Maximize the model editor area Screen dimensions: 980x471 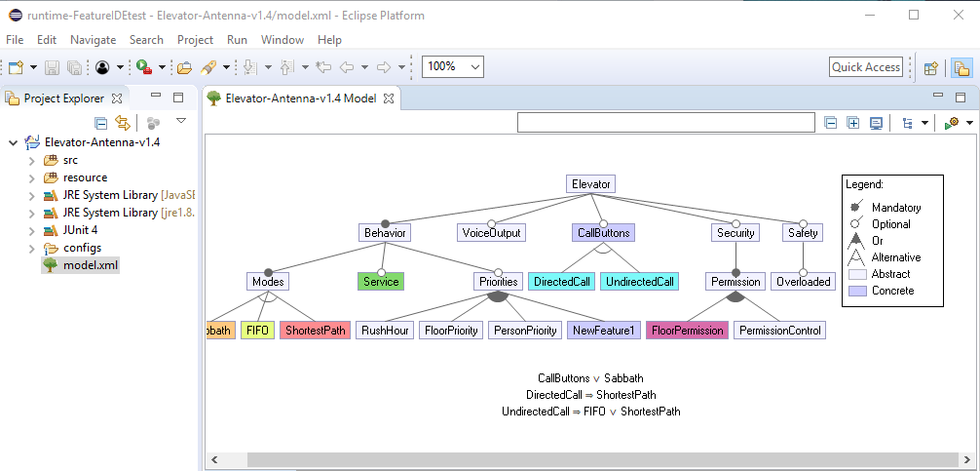coord(961,98)
